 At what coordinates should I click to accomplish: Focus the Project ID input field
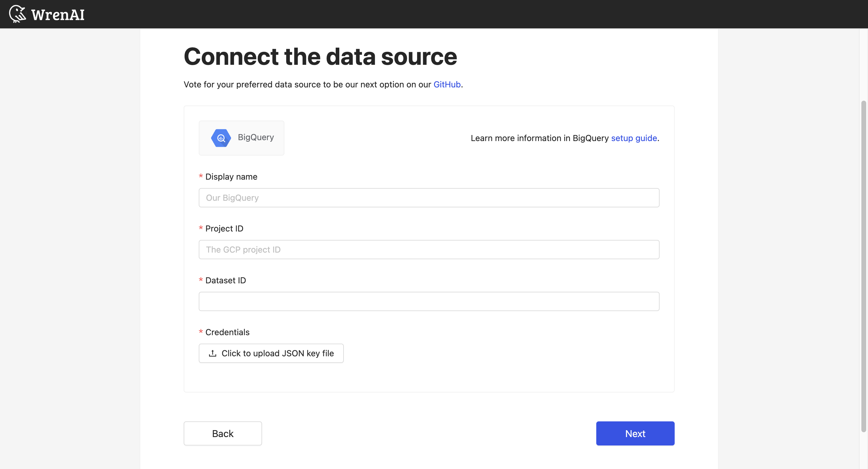pos(429,250)
